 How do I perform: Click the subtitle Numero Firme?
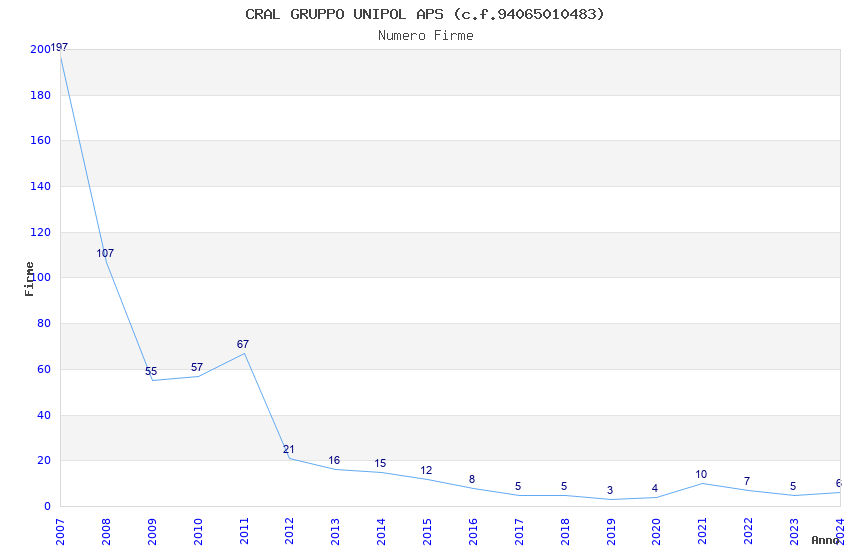coord(426,35)
